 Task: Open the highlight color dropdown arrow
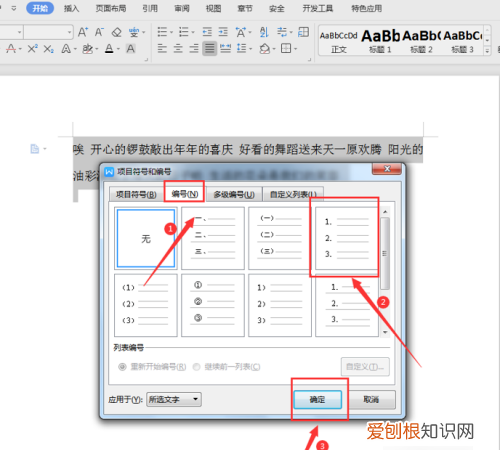click(x=97, y=49)
